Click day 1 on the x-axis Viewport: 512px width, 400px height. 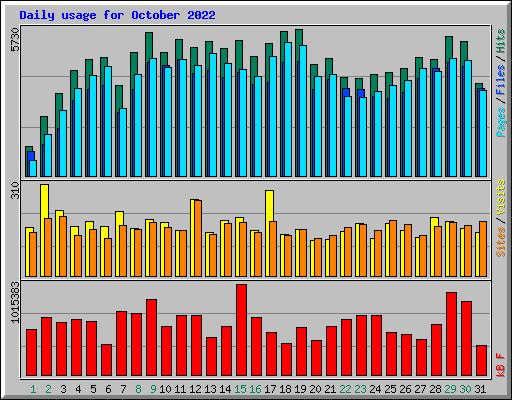pos(33,389)
